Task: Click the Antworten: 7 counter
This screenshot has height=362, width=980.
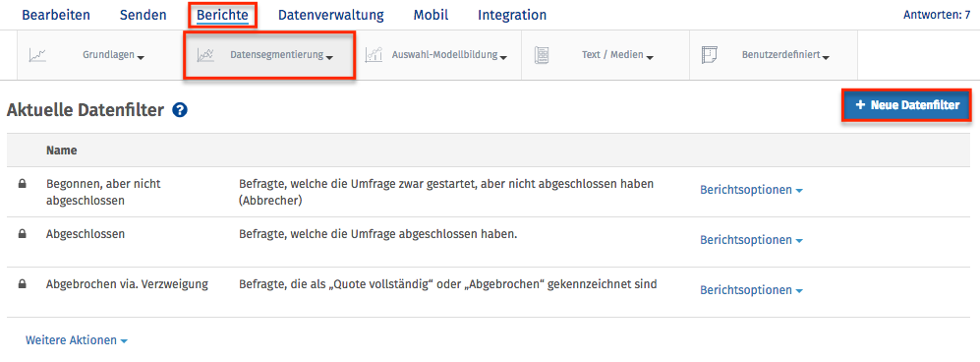Action: pos(937,14)
